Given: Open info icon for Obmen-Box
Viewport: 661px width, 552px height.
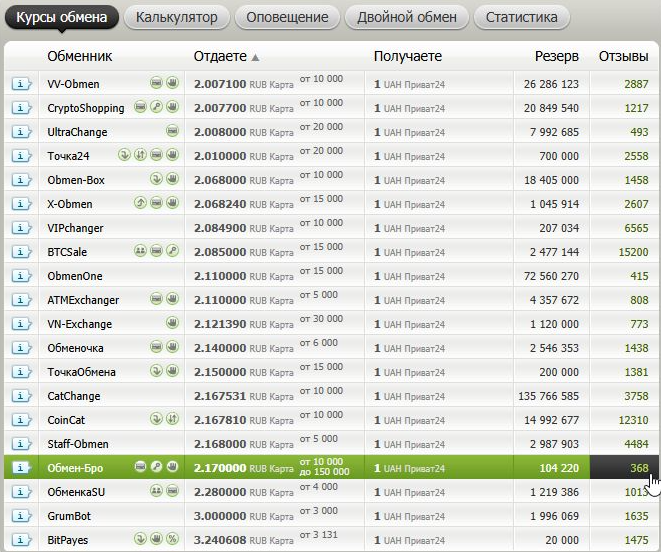Looking at the screenshot, I should [x=21, y=180].
